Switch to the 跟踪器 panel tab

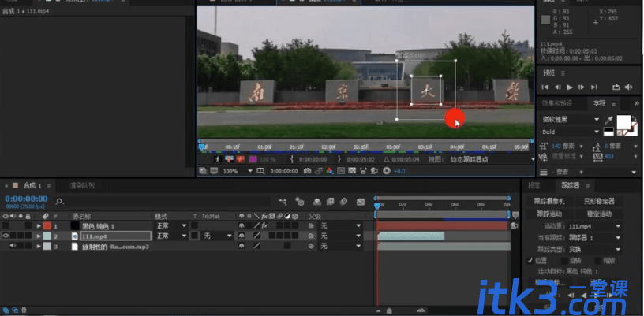(570, 186)
